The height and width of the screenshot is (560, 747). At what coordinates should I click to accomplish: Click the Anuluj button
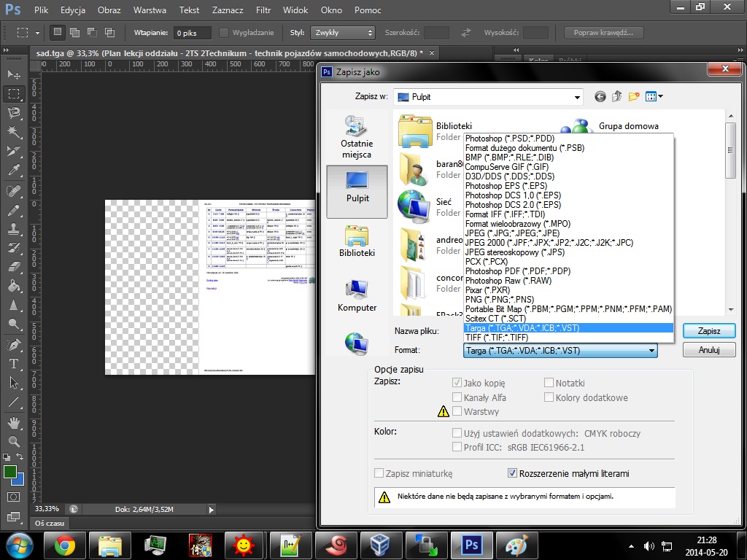tap(709, 349)
